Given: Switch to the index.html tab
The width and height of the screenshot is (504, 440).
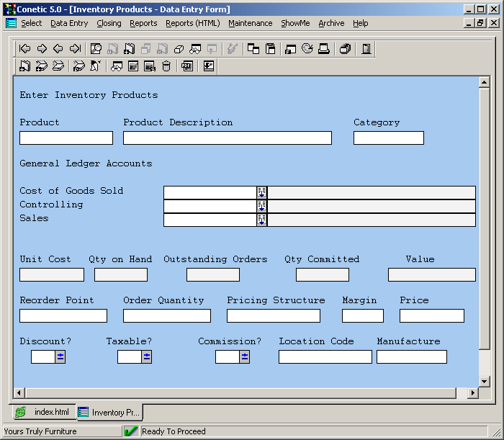Looking at the screenshot, I should tap(43, 412).
